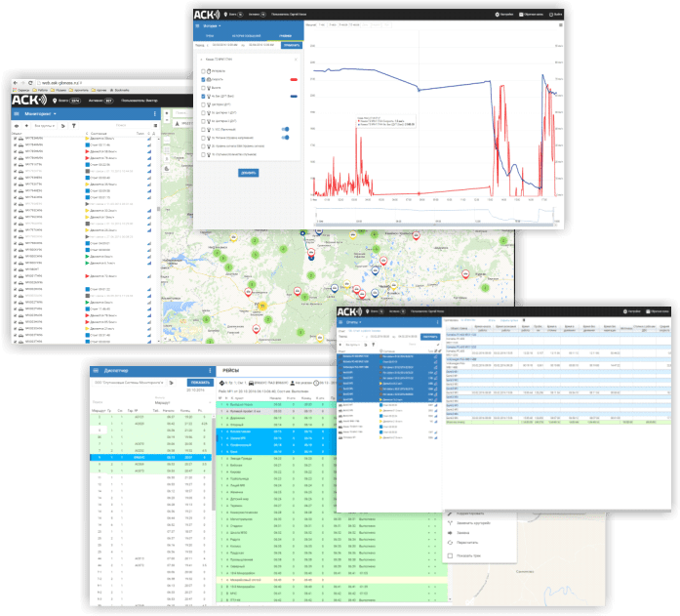Select the first scale button above the chart
The width and height of the screenshot is (680, 616).
pos(322,25)
